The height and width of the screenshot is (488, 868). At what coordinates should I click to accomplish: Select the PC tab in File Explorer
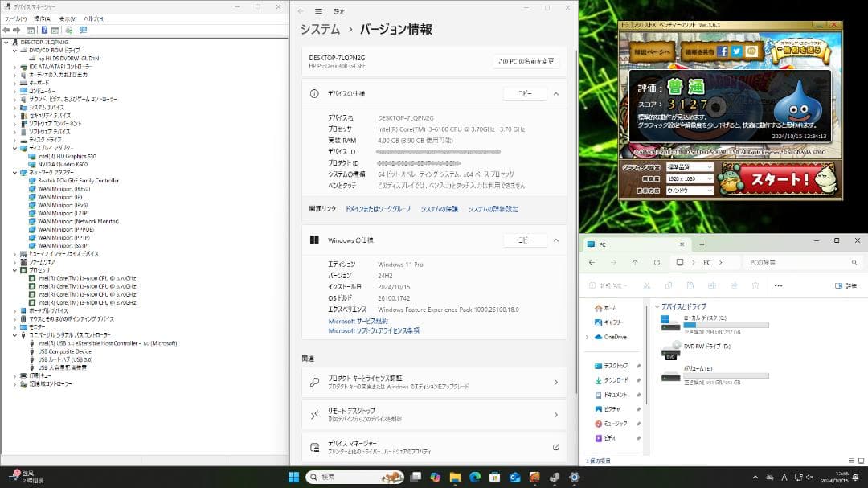point(603,244)
